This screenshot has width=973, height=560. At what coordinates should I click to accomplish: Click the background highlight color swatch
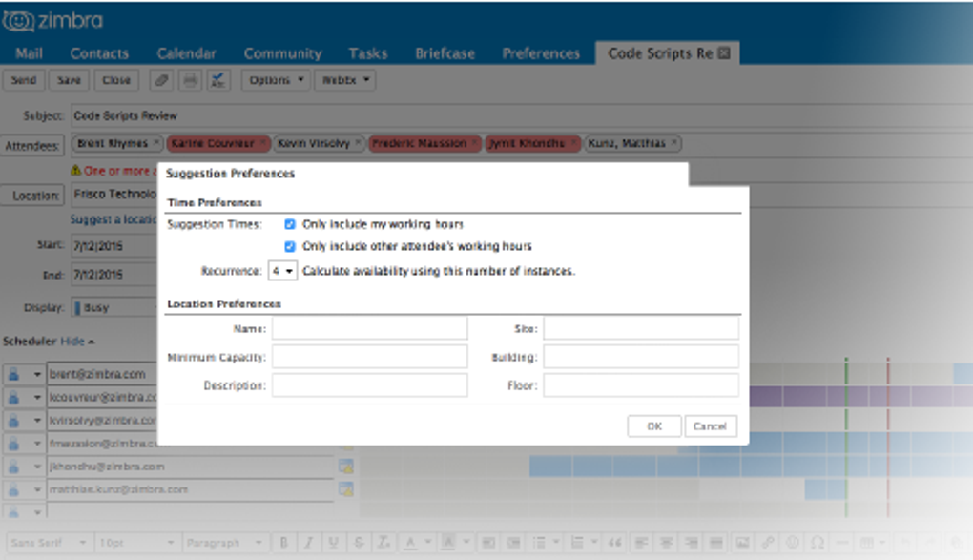(447, 543)
